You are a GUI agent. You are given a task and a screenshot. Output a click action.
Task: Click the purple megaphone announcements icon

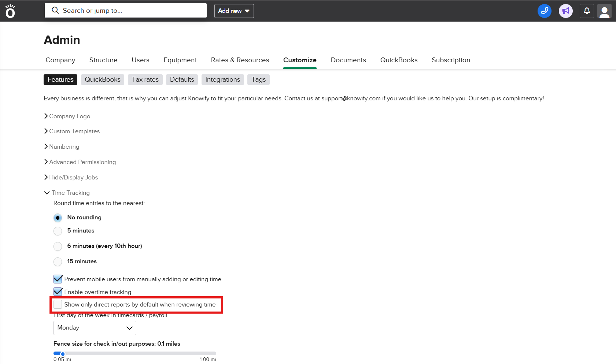(x=565, y=11)
